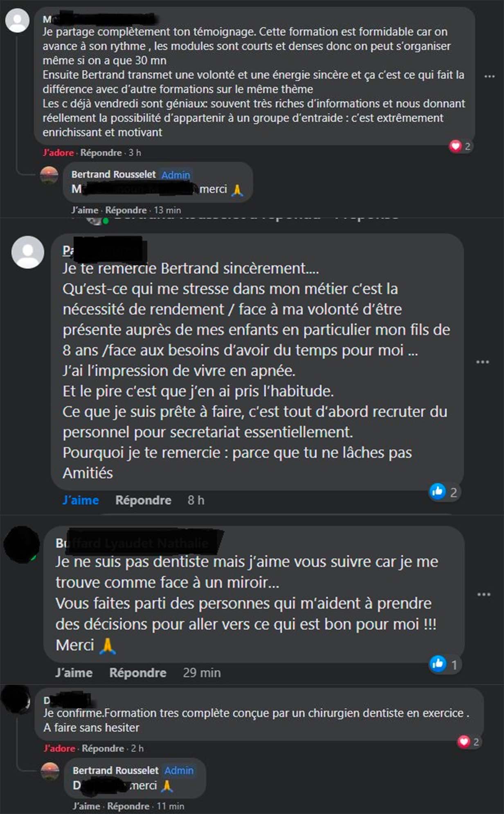Toggle J'adore on the 2 h comment
This screenshot has width=504, height=814.
click(59, 748)
